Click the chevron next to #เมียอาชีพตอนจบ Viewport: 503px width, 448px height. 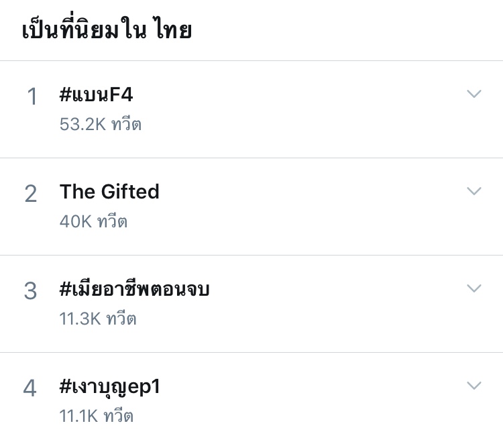[474, 288]
